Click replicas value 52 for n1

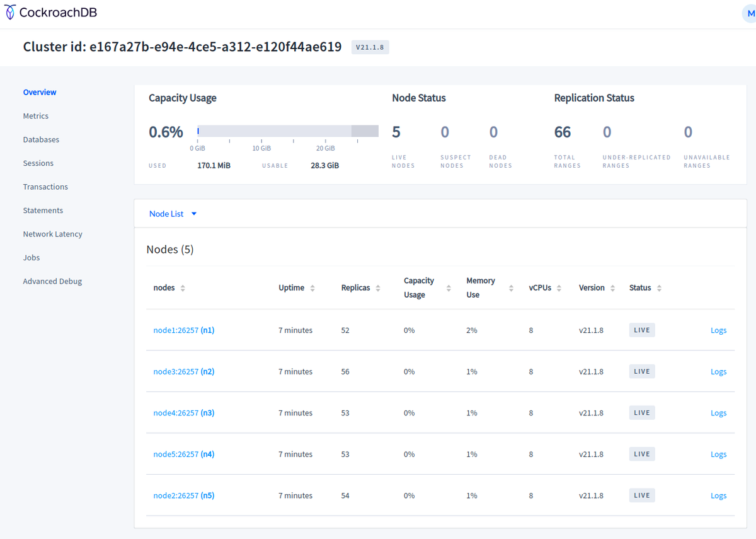tap(345, 330)
